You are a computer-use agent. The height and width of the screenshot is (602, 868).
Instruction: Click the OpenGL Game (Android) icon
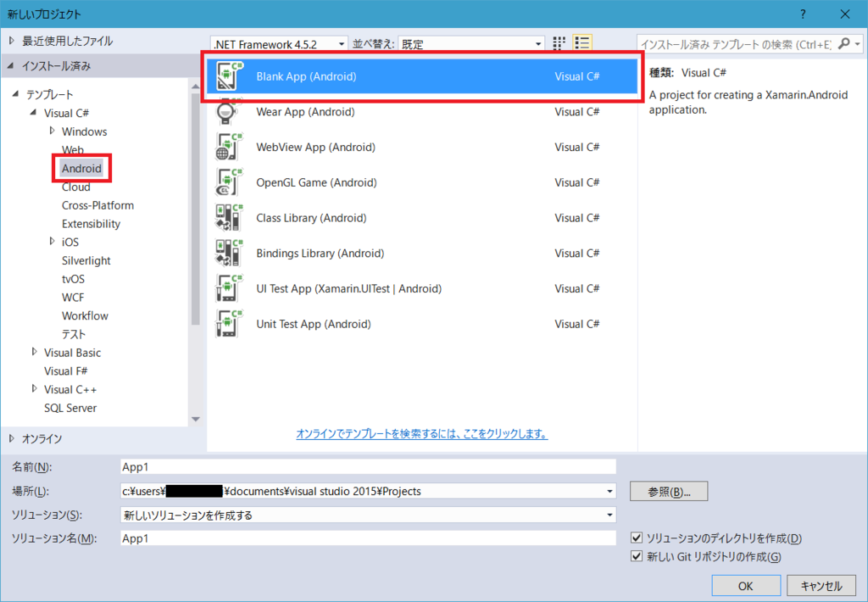(229, 183)
